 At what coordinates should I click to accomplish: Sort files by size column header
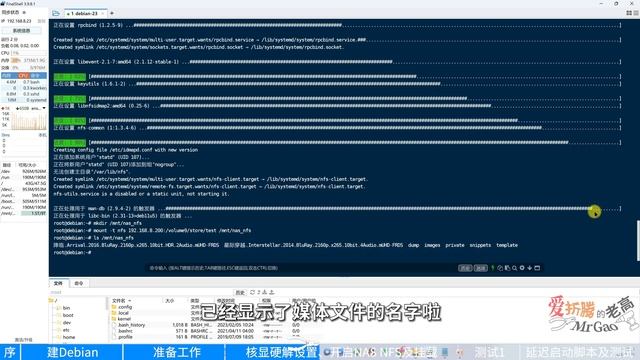(x=176, y=301)
